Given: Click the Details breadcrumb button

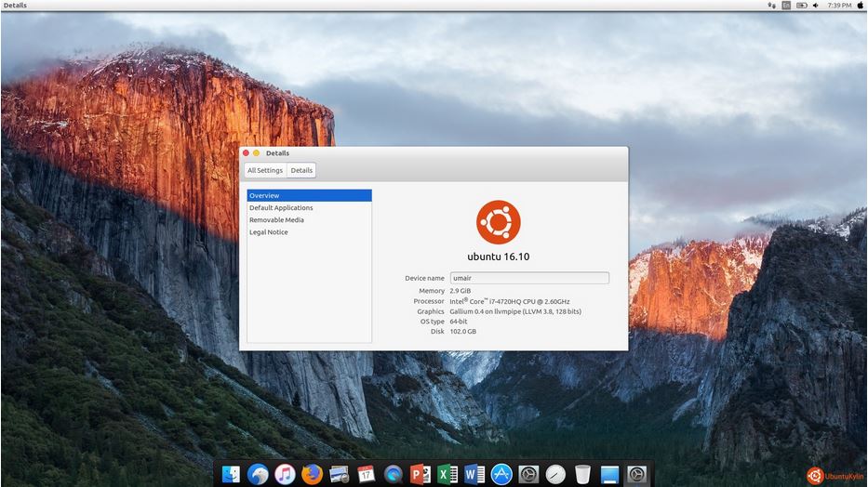Looking at the screenshot, I should pos(301,170).
